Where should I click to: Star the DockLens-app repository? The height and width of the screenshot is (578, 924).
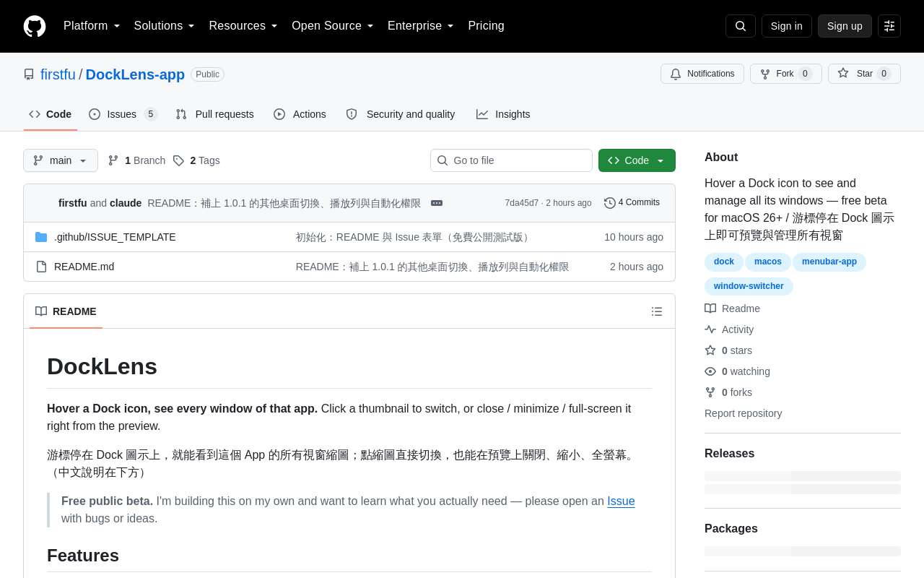point(864,74)
